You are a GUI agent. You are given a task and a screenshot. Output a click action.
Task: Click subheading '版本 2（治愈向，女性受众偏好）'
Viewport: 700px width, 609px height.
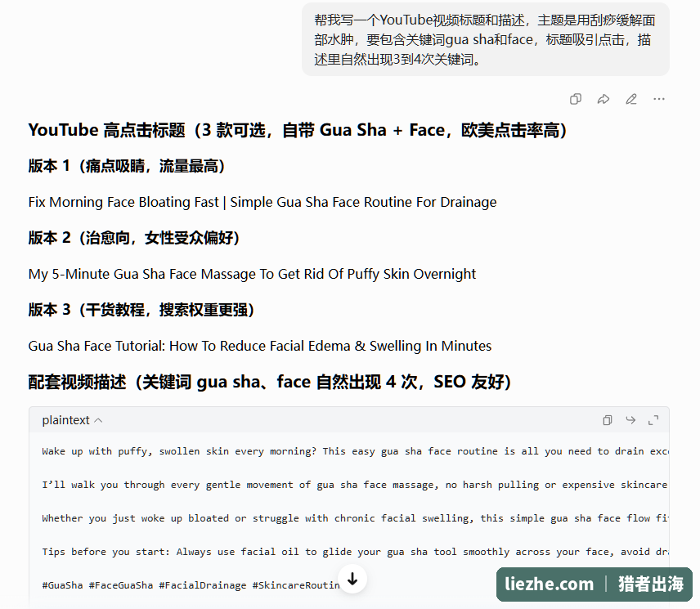click(134, 238)
